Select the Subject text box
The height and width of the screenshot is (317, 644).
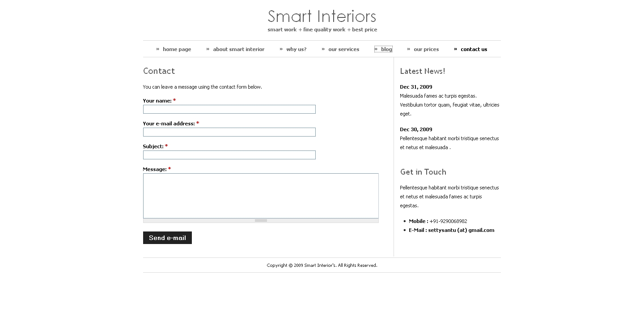[229, 155]
